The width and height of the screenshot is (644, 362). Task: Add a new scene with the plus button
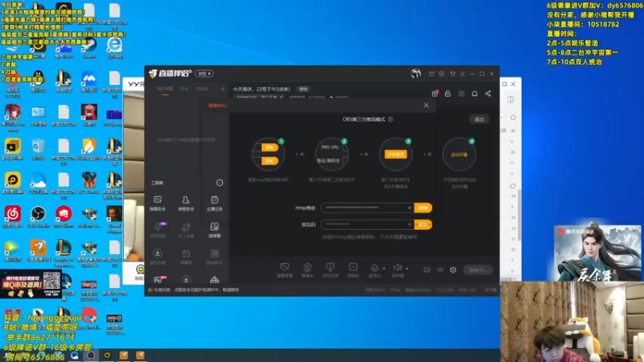(223, 88)
